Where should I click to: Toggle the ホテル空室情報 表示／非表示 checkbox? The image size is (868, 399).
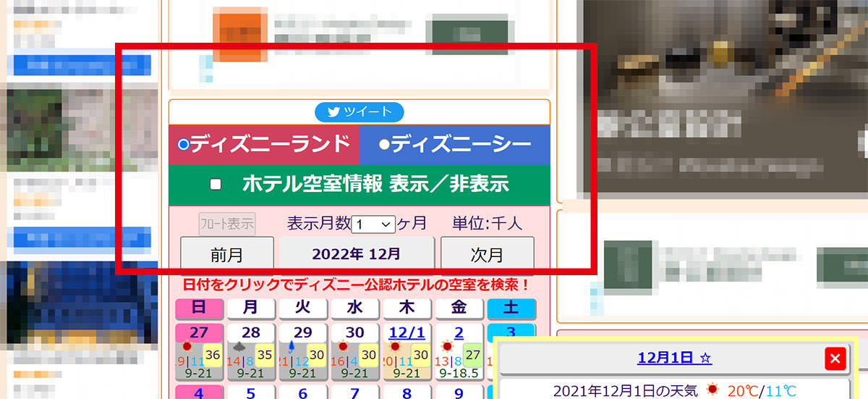pos(215,184)
